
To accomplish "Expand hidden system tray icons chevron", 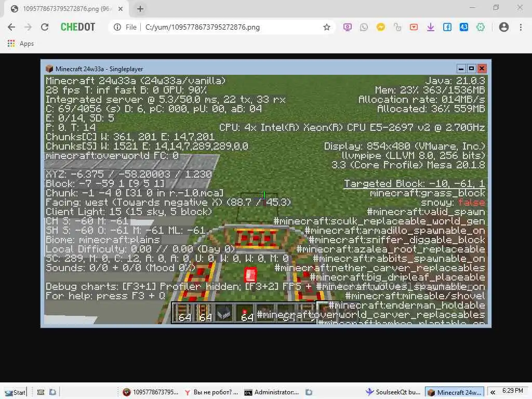I will (x=493, y=392).
